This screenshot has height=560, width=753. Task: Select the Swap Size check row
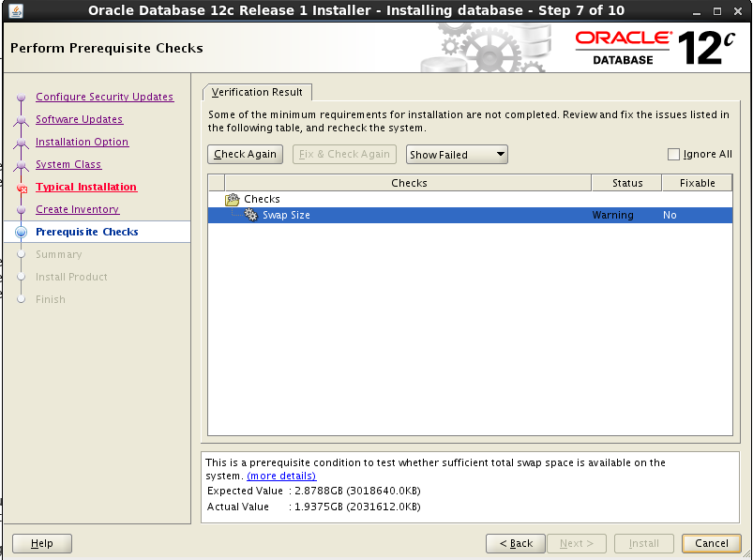470,215
